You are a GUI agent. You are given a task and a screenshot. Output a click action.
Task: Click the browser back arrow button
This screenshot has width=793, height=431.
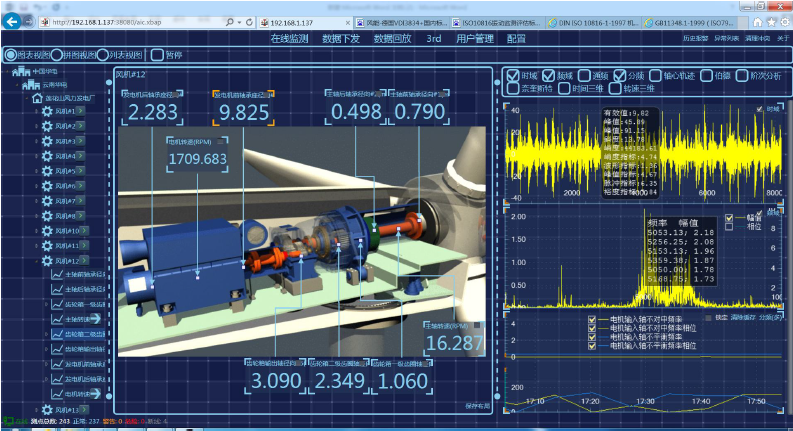pyautogui.click(x=12, y=20)
